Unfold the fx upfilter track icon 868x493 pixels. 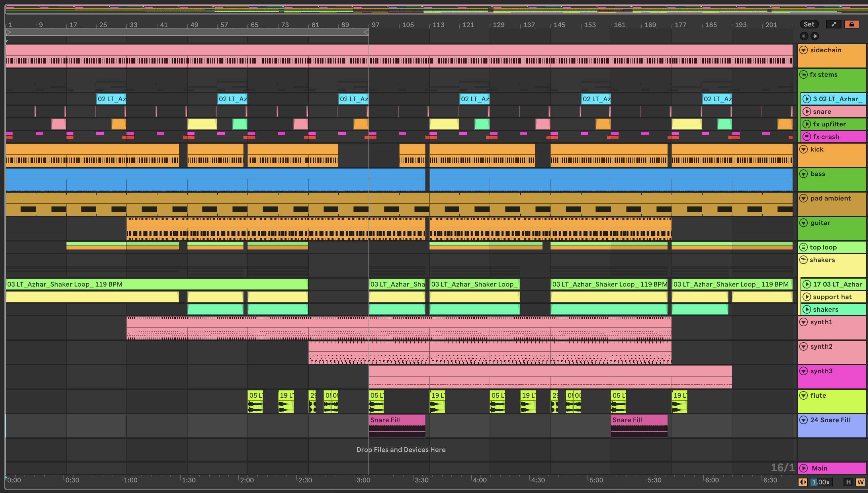pos(807,124)
